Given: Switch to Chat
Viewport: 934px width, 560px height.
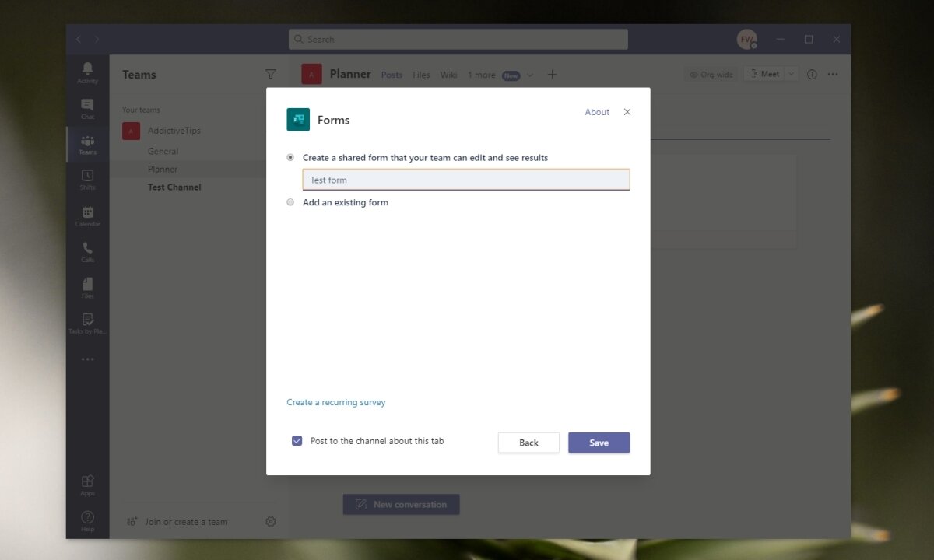Looking at the screenshot, I should click(87, 107).
